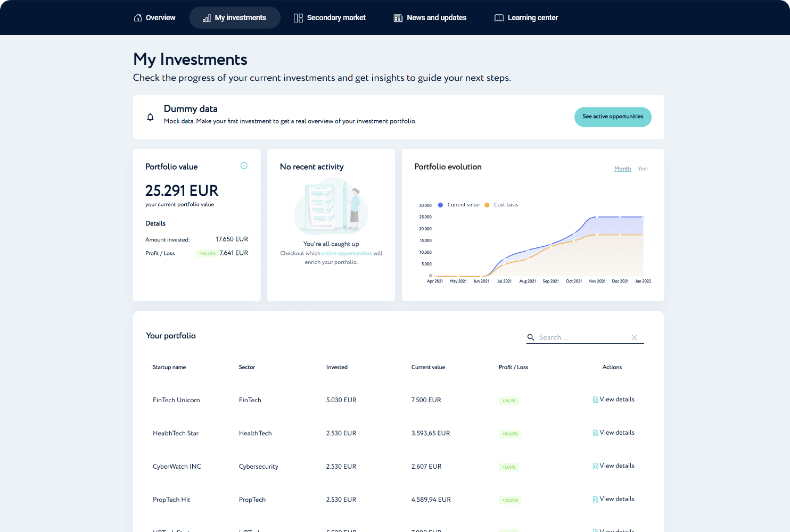This screenshot has height=532, width=790.
Task: Select the My investments tab
Action: click(235, 18)
